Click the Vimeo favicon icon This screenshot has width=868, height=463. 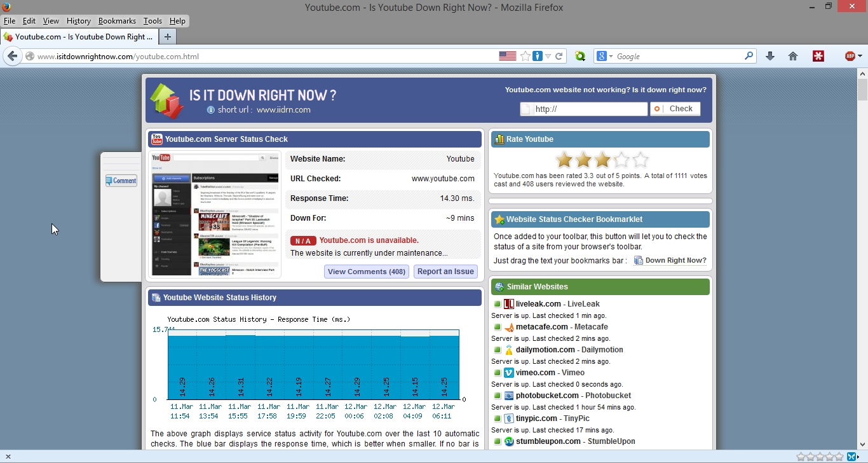tap(508, 373)
